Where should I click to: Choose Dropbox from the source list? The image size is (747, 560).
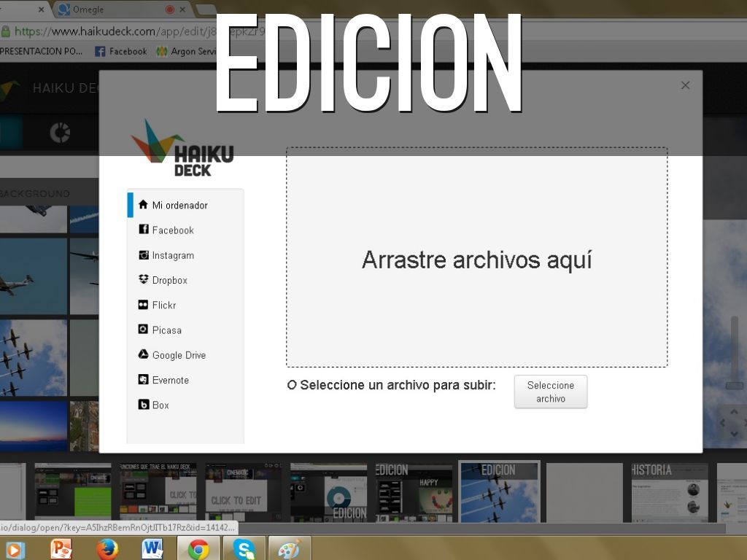point(169,280)
